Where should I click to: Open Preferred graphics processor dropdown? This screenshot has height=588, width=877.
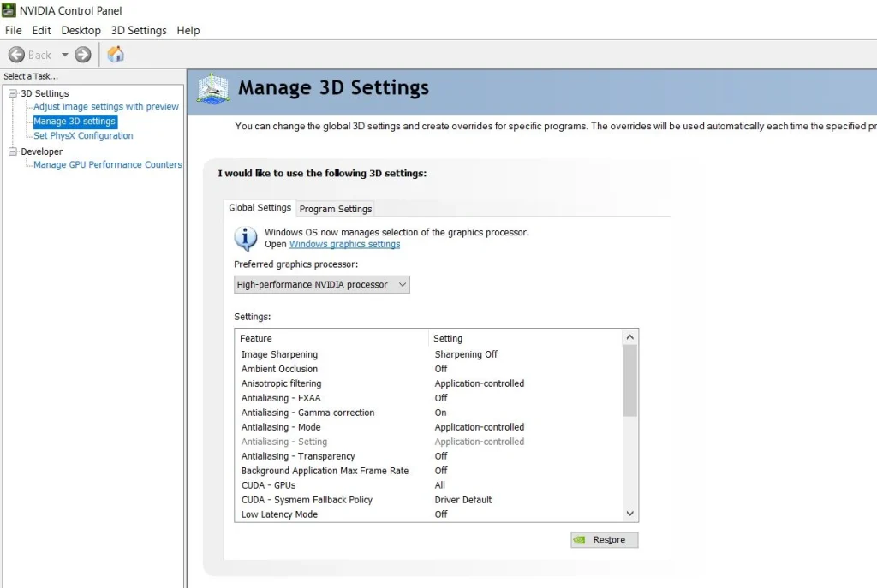[322, 284]
